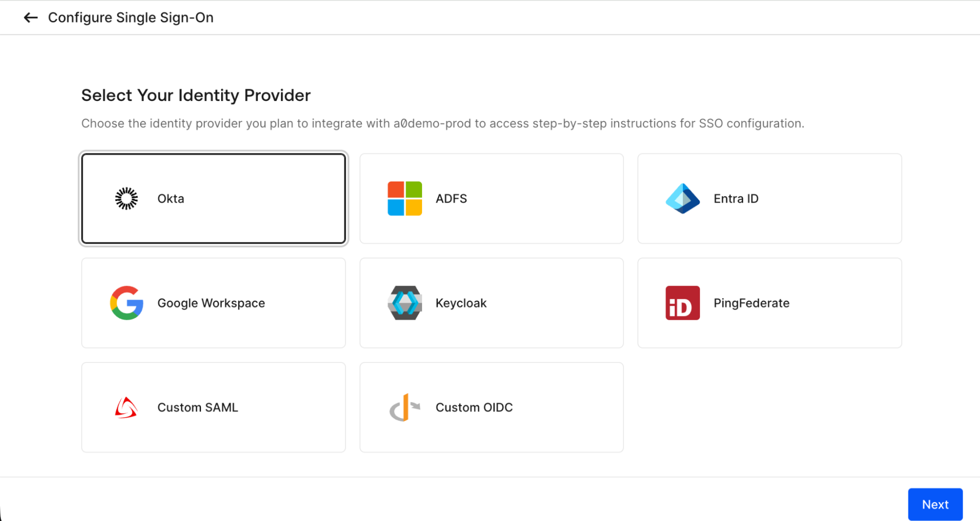Click the Google Workspace logo

(126, 303)
